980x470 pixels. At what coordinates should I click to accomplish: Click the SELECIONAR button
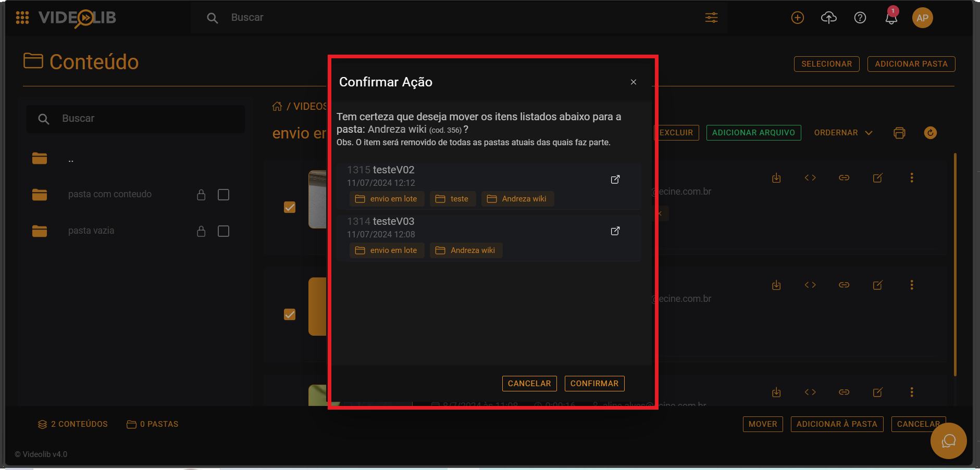point(826,64)
